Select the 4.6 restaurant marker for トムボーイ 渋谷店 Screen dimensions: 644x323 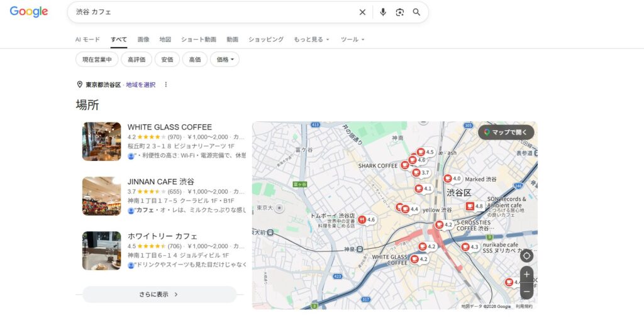tap(367, 219)
